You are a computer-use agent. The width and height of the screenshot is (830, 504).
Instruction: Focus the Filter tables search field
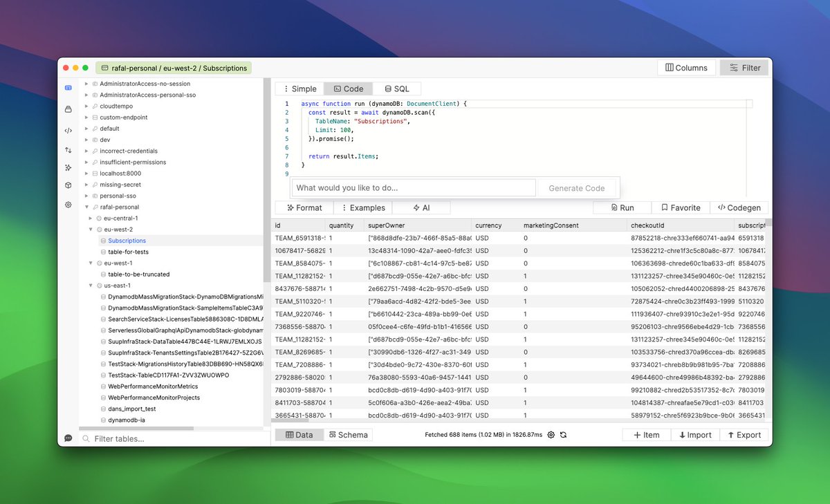pos(174,439)
